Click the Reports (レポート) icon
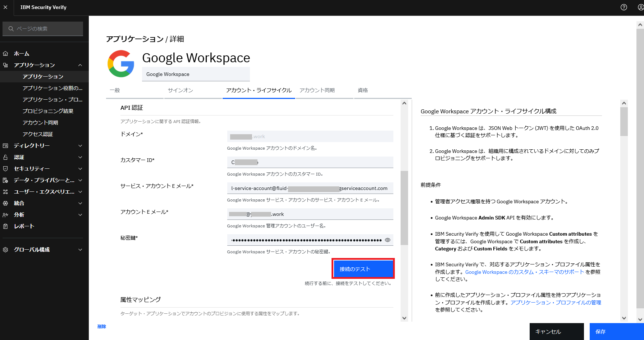The height and width of the screenshot is (340, 644). point(5,226)
